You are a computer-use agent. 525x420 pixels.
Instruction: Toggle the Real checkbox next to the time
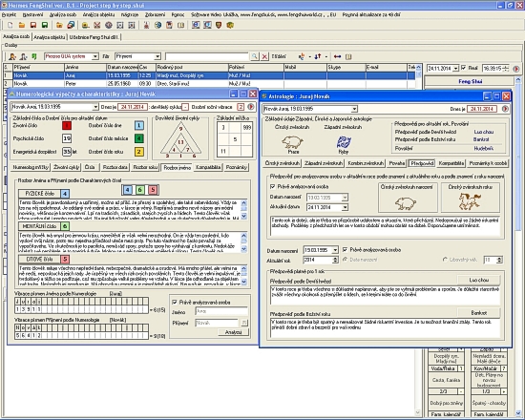pos(464,68)
